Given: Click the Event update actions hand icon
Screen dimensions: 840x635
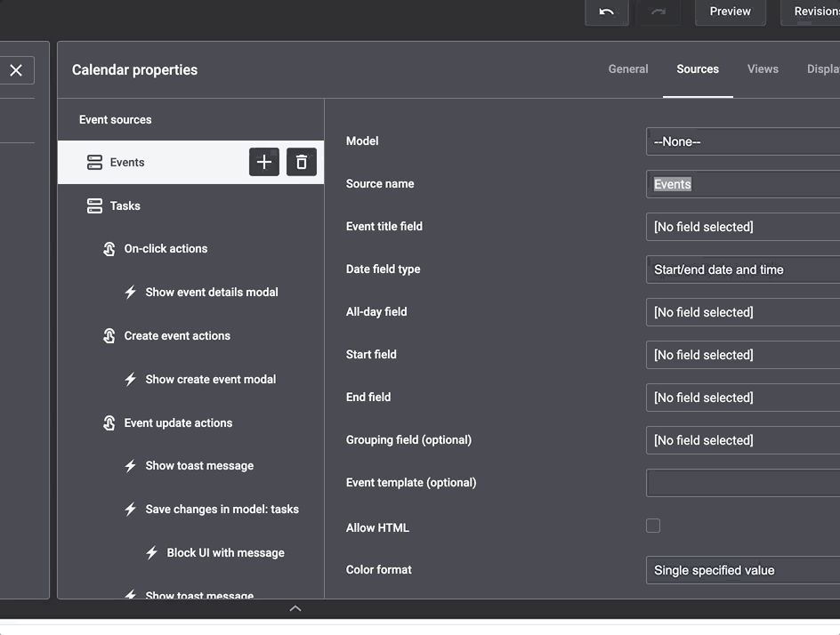Looking at the screenshot, I should [109, 423].
